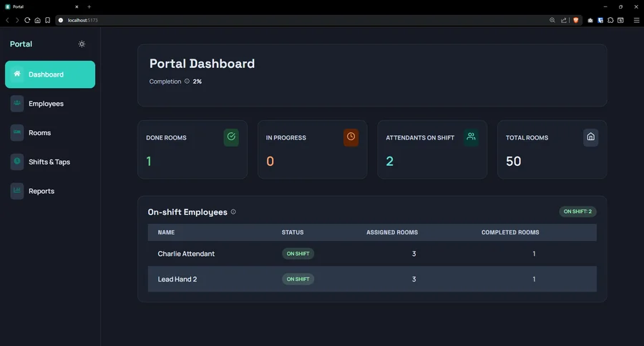Click the Dashboard home icon in sidebar
Viewport: 644px width, 346px height.
tap(17, 74)
